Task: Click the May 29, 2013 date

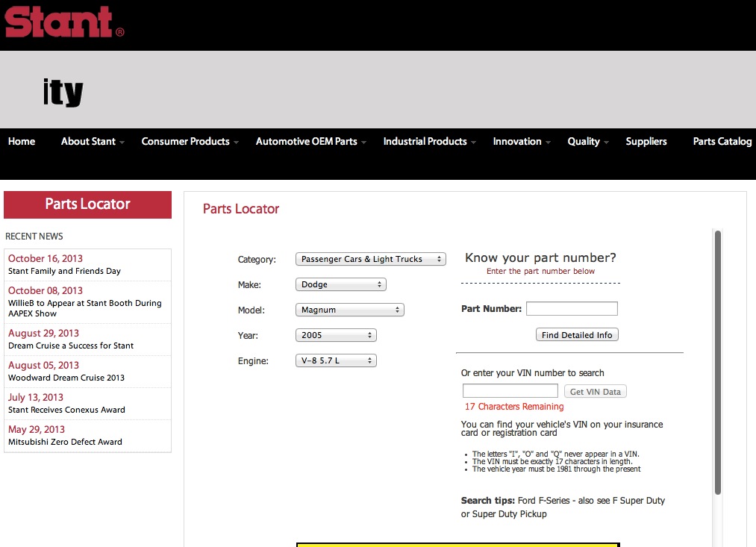Action: click(36, 429)
